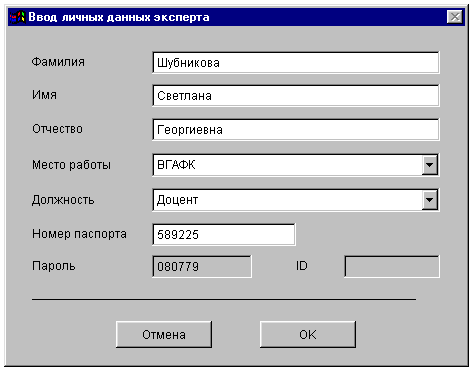Focus the Имя field with Светлана
Image resolution: width=472 pixels, height=369 pixels.
(296, 96)
